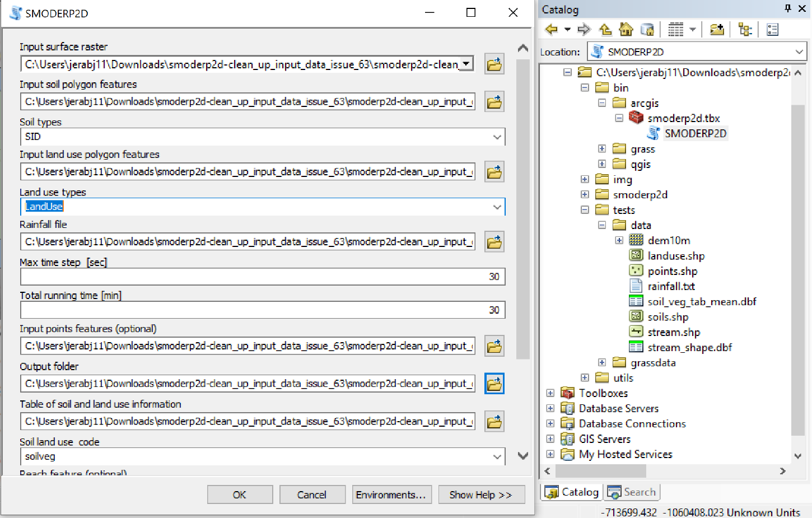Go forward in the Catalog toolbar
This screenshot has width=812, height=518.
584,30
